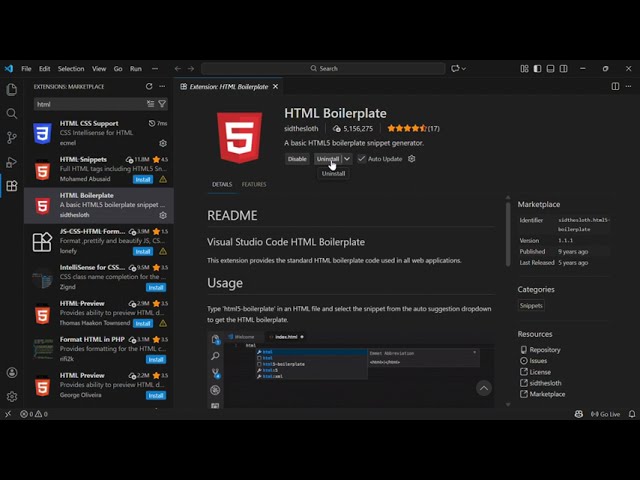Split the editor to the right
The height and width of the screenshot is (480, 640).
point(615,87)
